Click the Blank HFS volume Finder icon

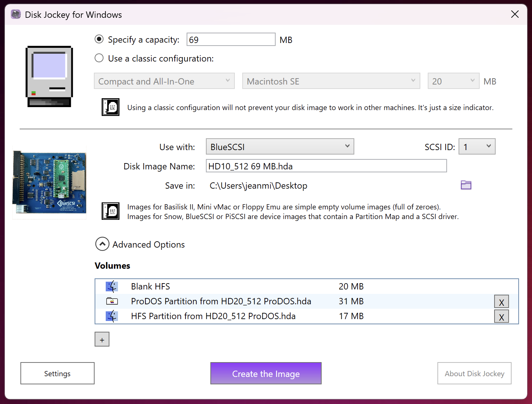tap(112, 287)
